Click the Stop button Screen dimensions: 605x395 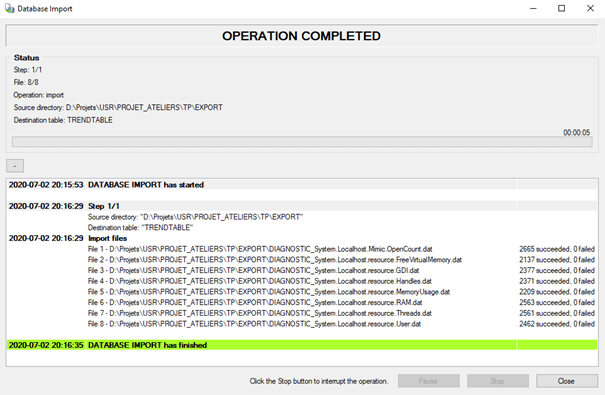tap(498, 381)
